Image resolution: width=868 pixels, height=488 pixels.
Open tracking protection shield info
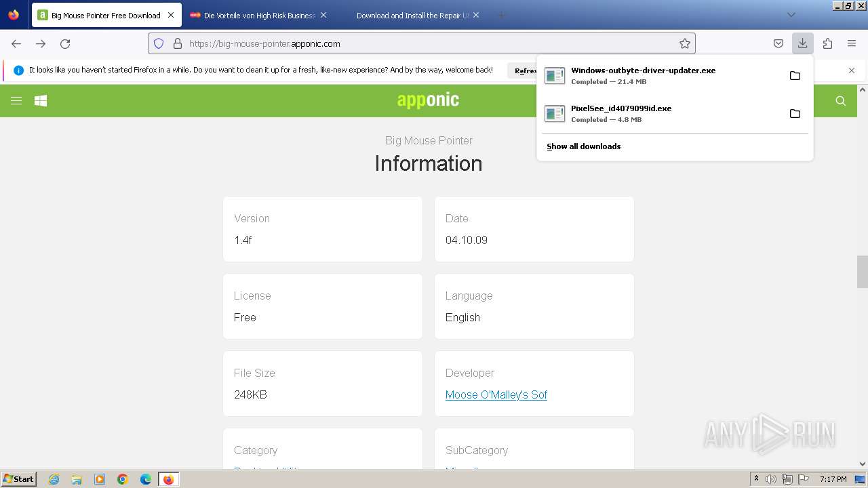tap(159, 43)
